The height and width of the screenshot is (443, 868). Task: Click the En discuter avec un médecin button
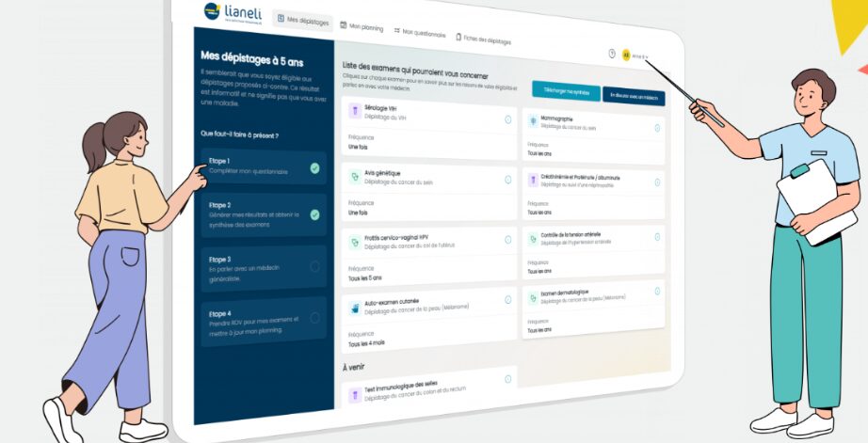[634, 96]
